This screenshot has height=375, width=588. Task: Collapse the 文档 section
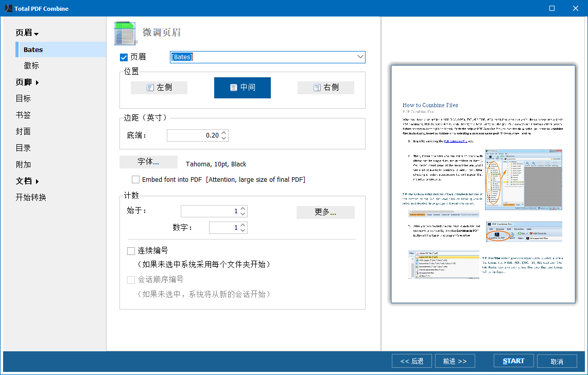point(26,181)
